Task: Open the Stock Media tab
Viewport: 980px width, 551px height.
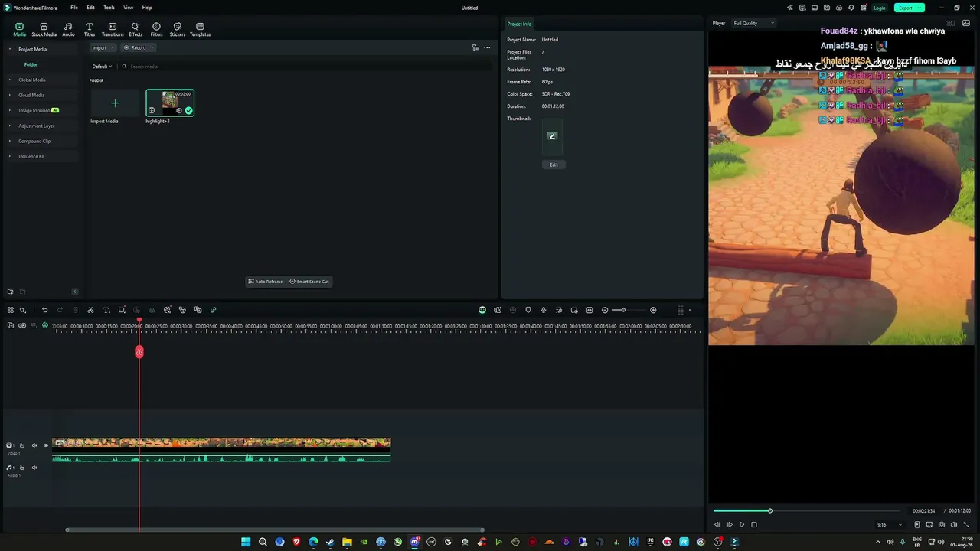Action: [44, 30]
